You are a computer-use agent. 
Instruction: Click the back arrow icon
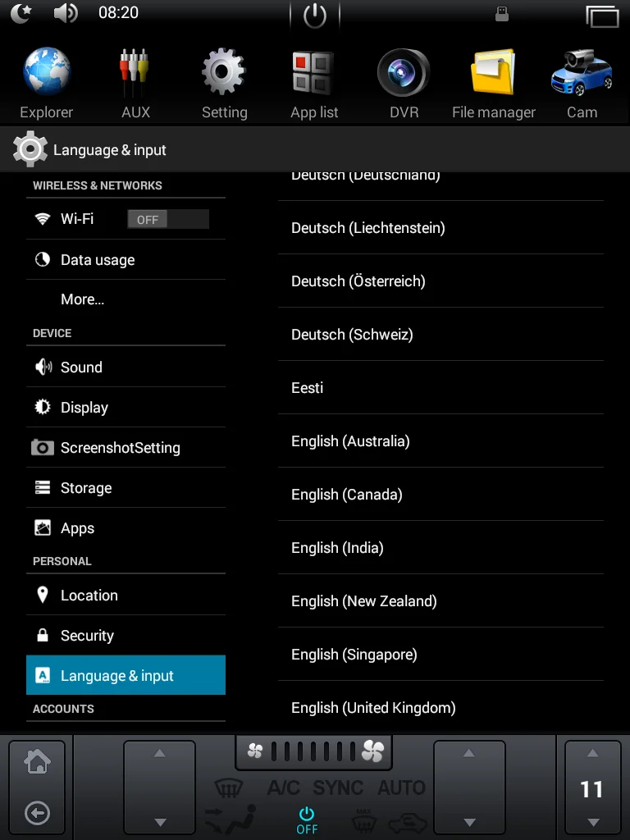click(37, 813)
